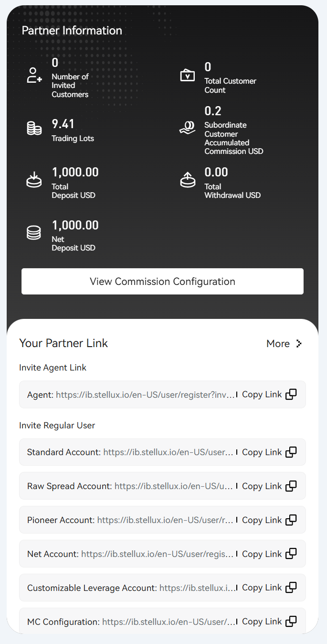Copy the Standard Account link icon

(291, 452)
